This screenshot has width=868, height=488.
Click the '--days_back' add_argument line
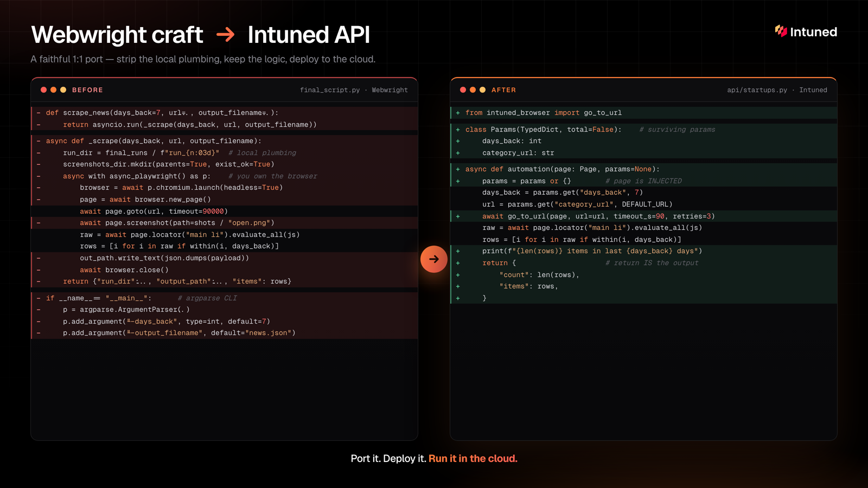[225, 322]
